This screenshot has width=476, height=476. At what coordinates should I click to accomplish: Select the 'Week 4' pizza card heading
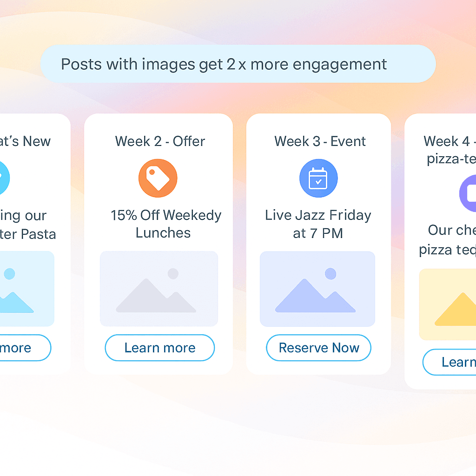[450, 150]
